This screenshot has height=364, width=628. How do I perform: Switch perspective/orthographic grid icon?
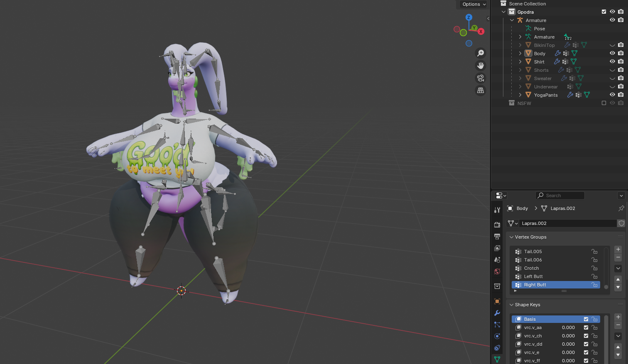481,90
